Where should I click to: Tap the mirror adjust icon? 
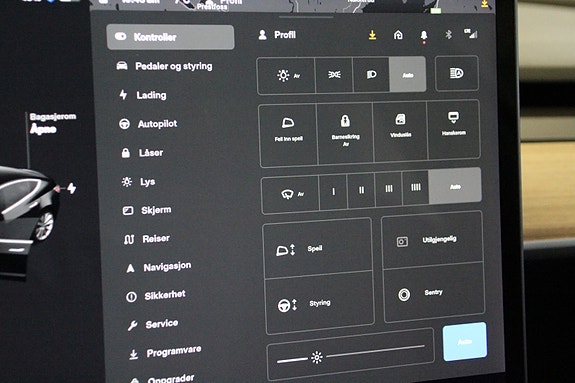[x=285, y=250]
